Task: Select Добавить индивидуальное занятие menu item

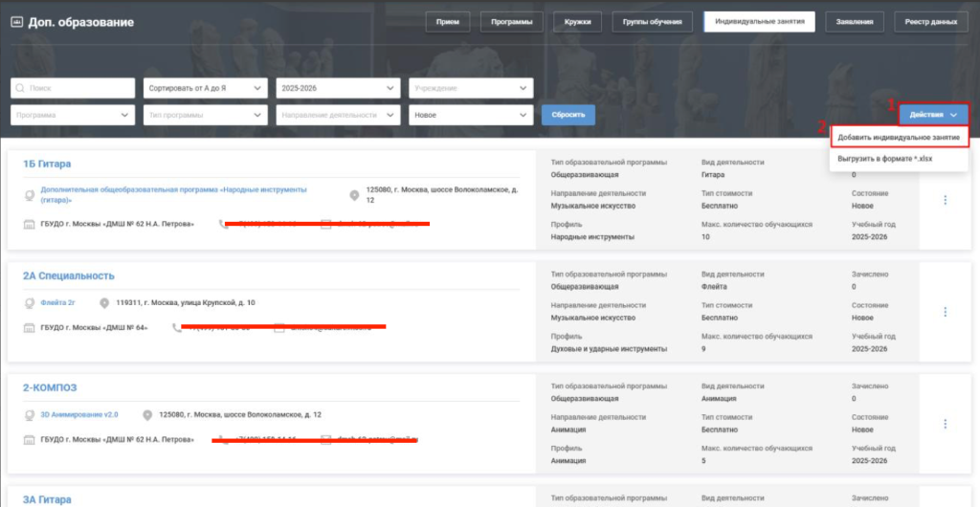Action: pos(899,138)
